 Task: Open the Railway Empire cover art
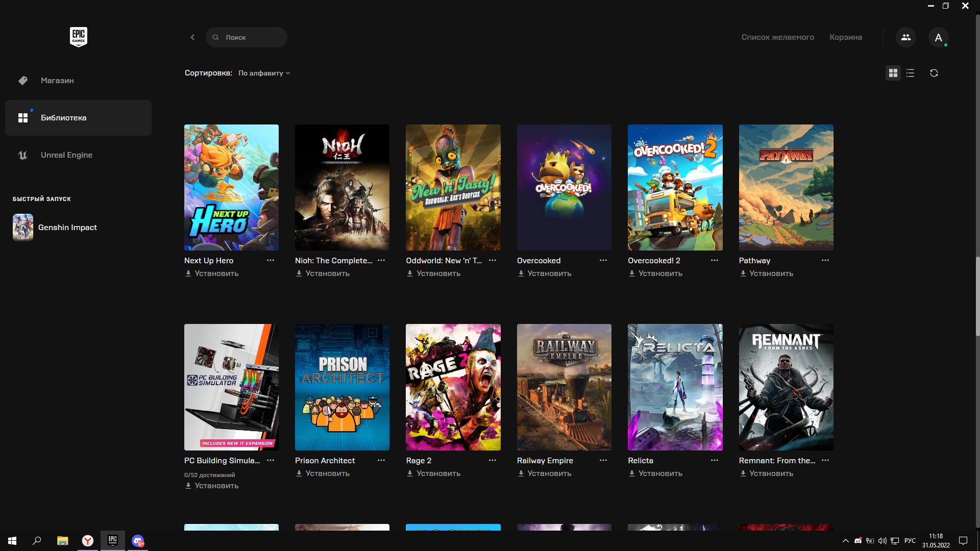tap(564, 387)
